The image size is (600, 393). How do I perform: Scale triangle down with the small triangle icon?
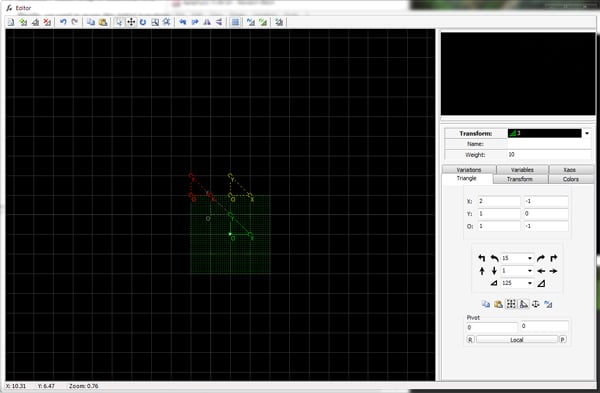click(x=494, y=283)
